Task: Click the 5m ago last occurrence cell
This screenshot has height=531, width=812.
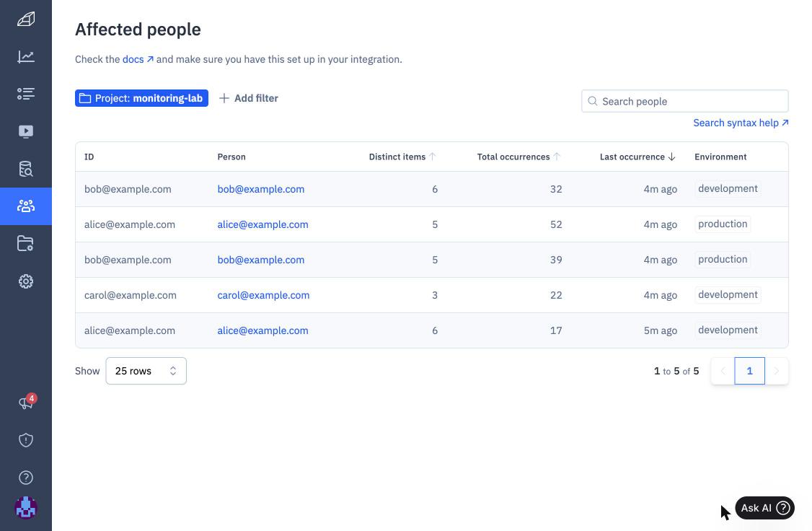Action: pos(661,330)
